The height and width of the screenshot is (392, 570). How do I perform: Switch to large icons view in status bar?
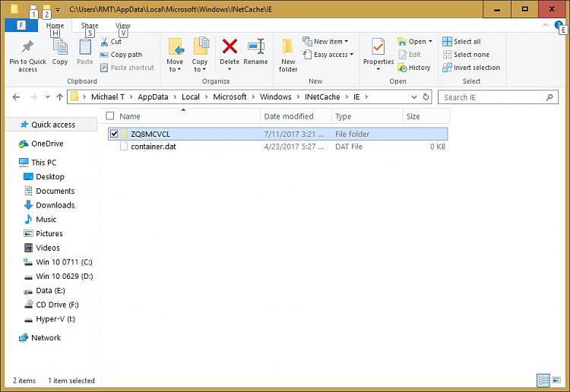coord(556,381)
